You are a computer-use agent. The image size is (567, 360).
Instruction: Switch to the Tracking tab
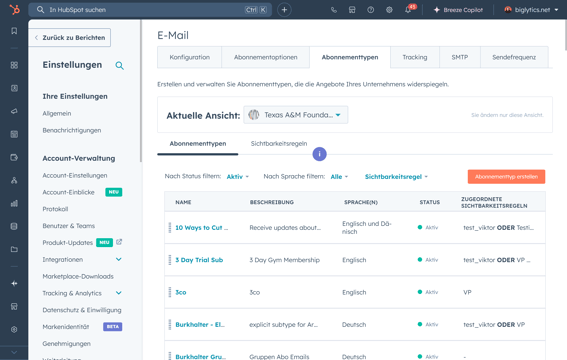point(415,57)
